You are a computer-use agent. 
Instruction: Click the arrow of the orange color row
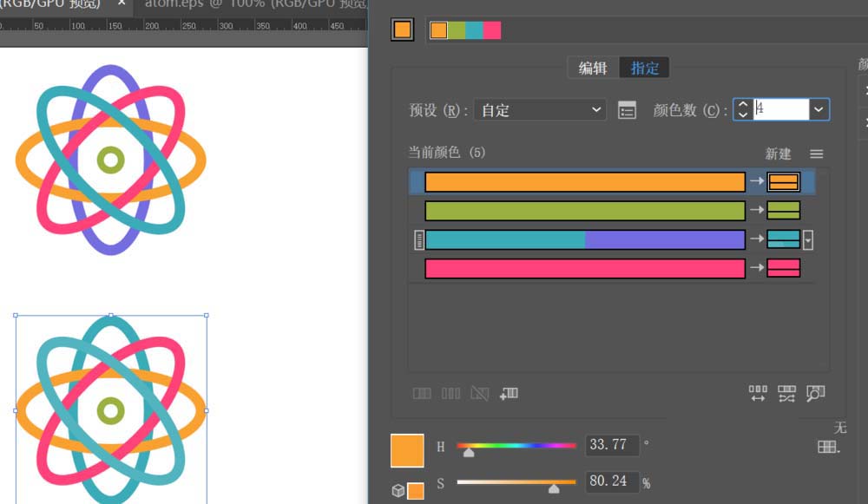point(756,181)
